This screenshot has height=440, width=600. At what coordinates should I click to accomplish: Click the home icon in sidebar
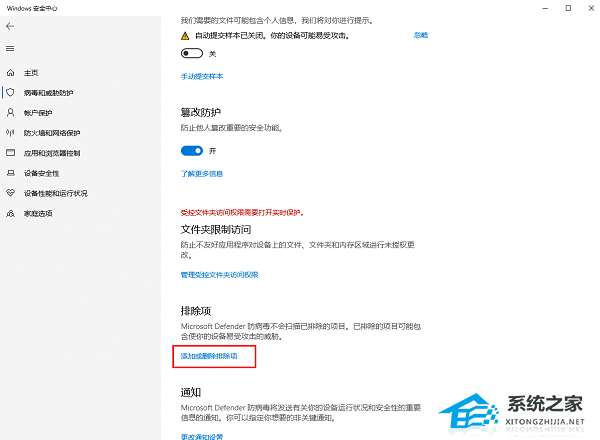[x=10, y=72]
